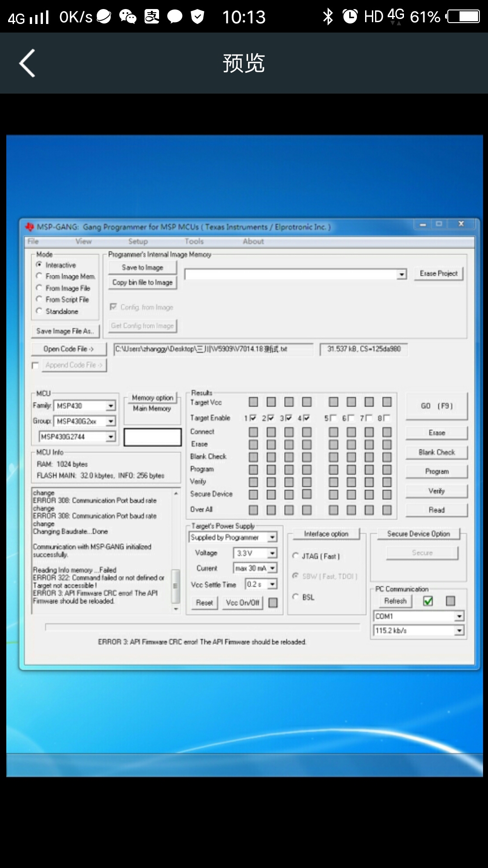Click the code file path field
Screen dimensions: 488x868
pyautogui.click(x=213, y=349)
